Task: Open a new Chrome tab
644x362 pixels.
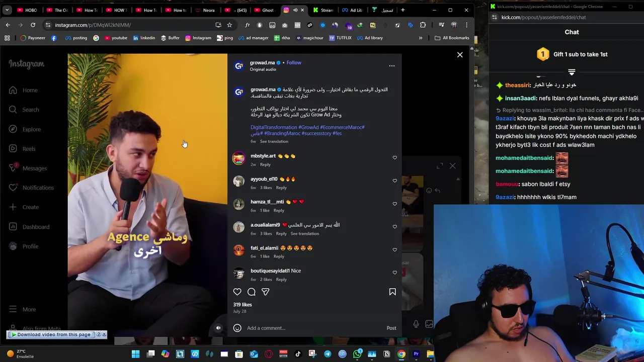Action: pos(403,10)
